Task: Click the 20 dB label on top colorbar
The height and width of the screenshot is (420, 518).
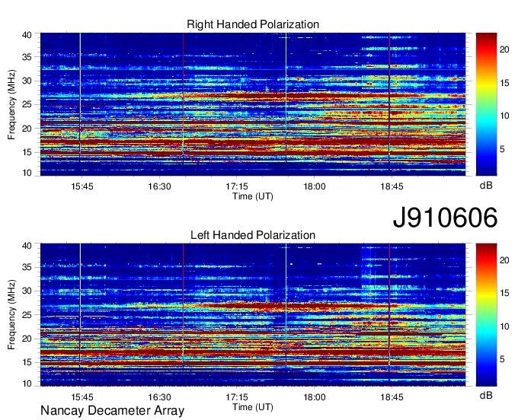Action: 504,49
